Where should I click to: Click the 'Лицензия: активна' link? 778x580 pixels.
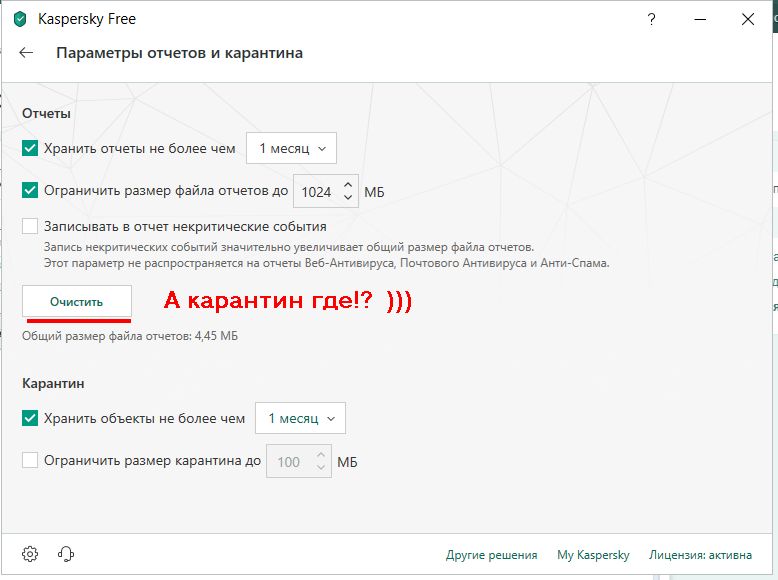click(x=700, y=555)
